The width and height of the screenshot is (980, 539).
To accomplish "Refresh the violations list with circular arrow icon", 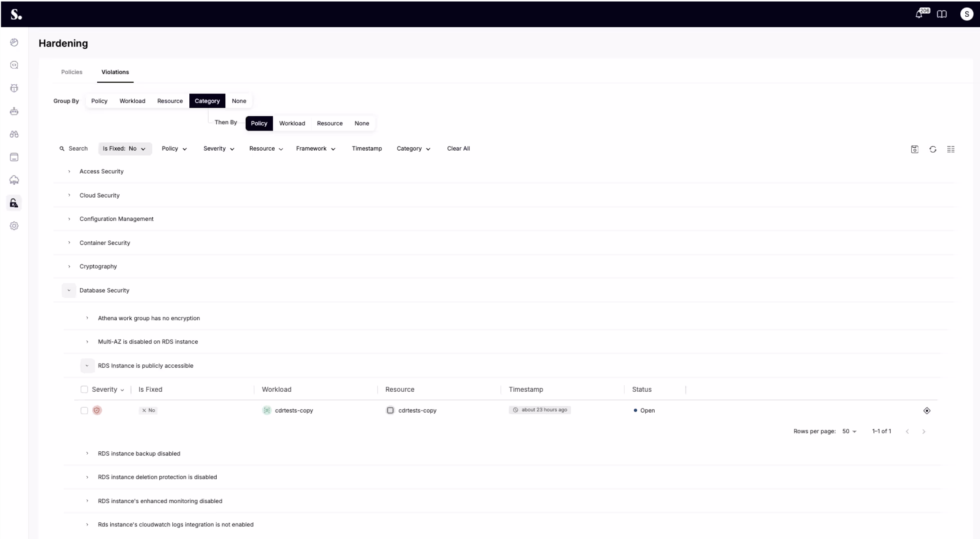I will click(933, 149).
